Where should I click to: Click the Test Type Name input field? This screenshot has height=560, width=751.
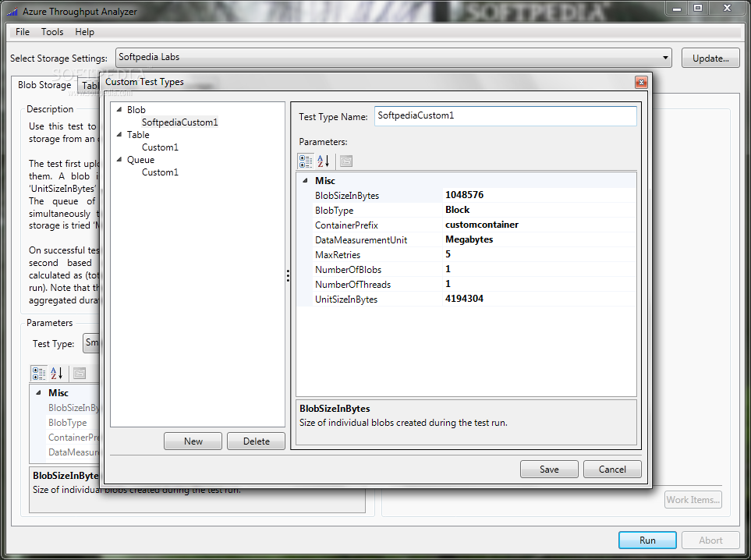506,116
